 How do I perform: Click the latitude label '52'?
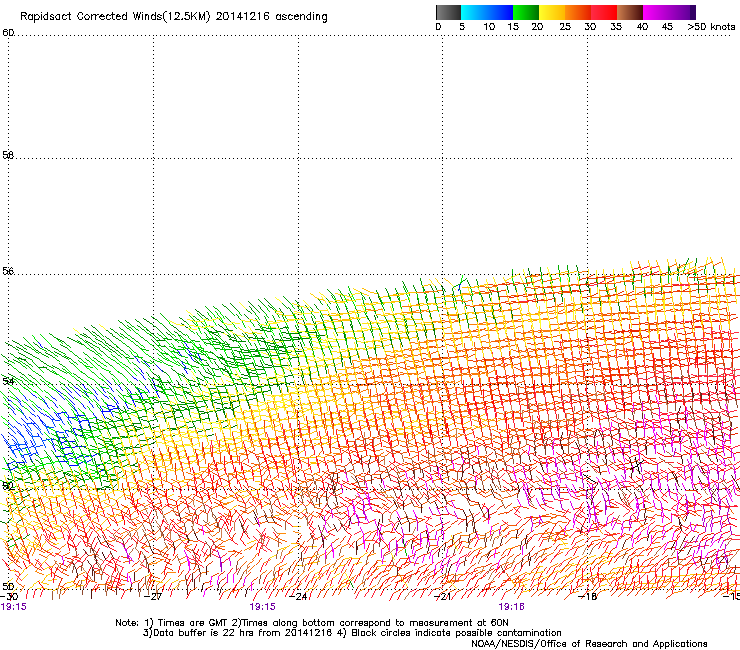pos(8,486)
